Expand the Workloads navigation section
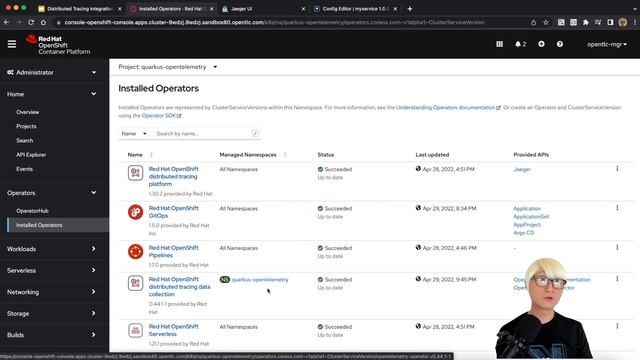The height and width of the screenshot is (360, 640). click(52, 249)
